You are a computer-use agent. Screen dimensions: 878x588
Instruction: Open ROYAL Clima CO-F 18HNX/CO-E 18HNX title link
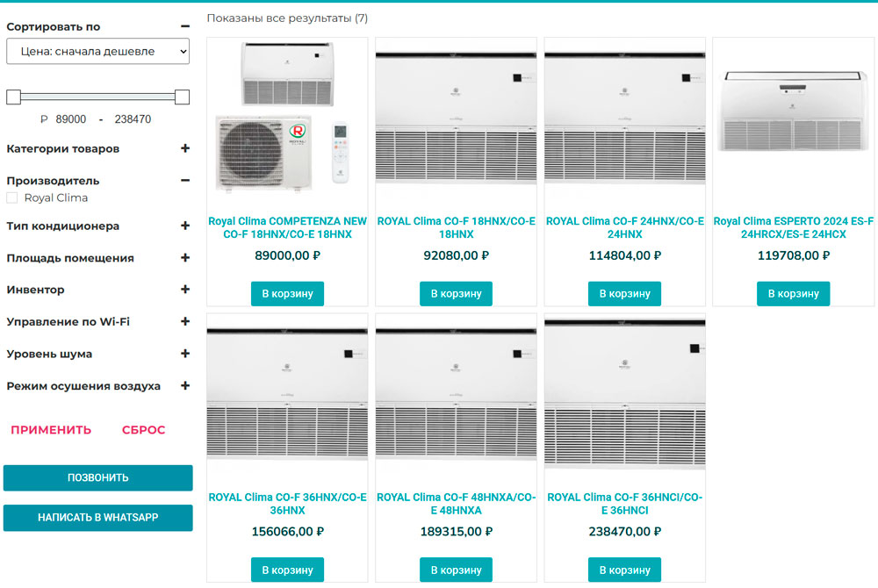click(x=456, y=227)
